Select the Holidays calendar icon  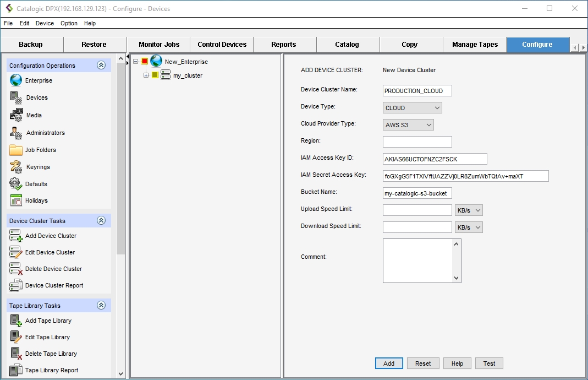tap(16, 200)
